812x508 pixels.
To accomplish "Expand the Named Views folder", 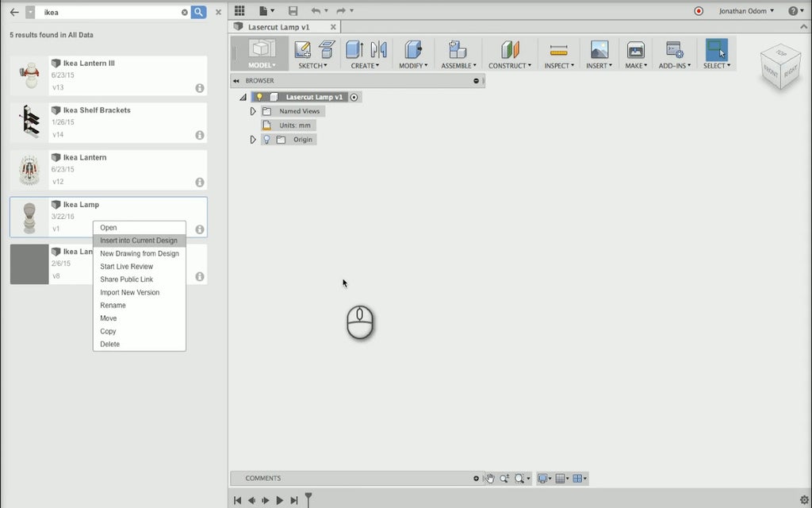I will [253, 111].
